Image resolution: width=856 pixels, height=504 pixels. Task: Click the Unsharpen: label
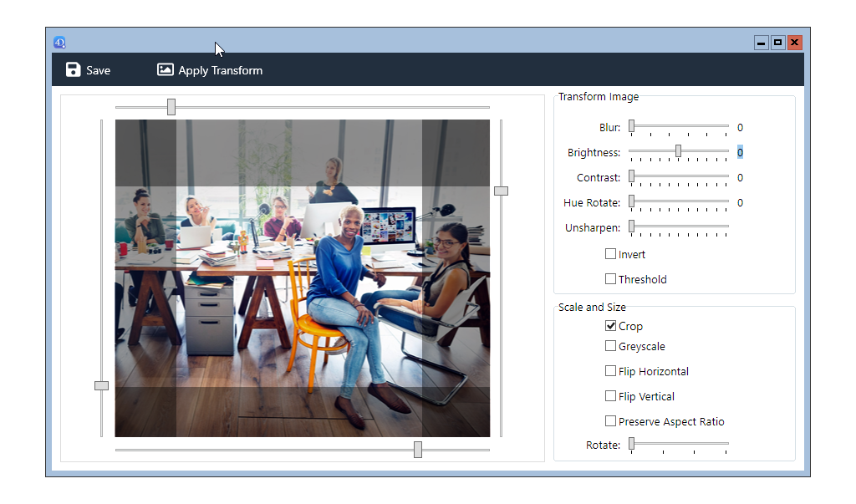pos(593,227)
